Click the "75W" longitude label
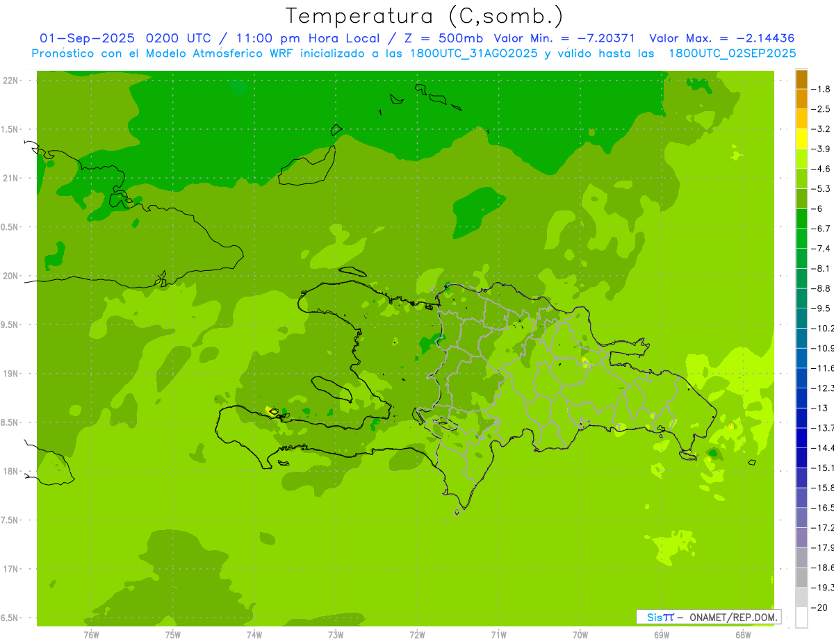This screenshot has width=834, height=644. [172, 635]
